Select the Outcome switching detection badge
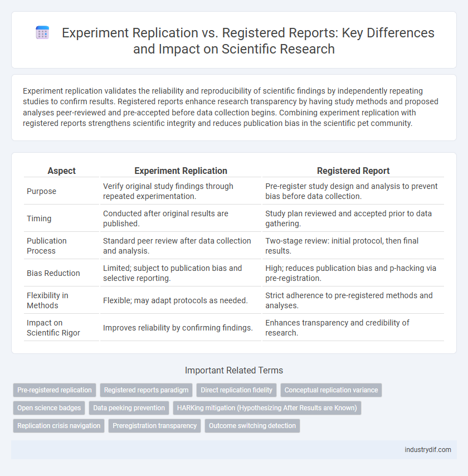The width and height of the screenshot is (468, 476). 251,426
